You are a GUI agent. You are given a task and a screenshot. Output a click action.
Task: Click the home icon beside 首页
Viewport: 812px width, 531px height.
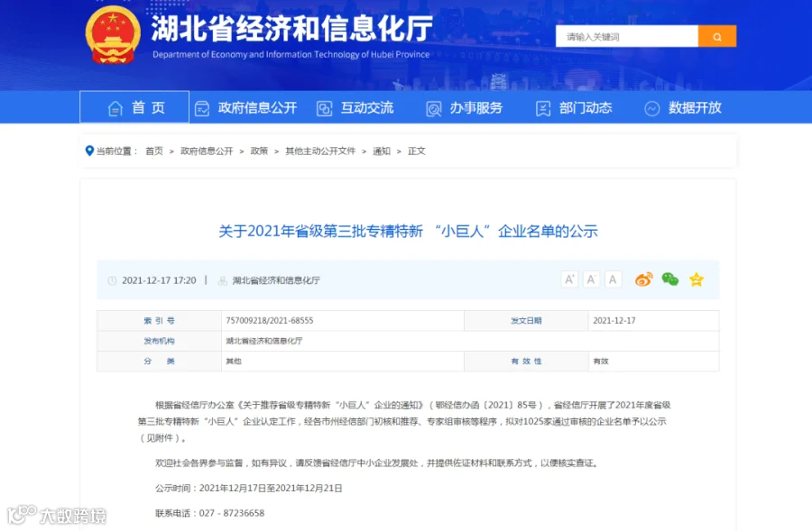pyautogui.click(x=115, y=108)
